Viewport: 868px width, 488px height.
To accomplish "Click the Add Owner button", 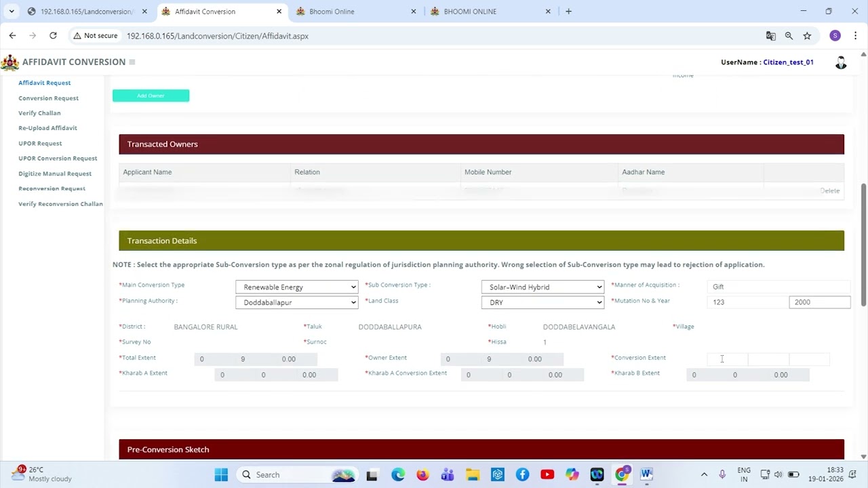I will (151, 96).
